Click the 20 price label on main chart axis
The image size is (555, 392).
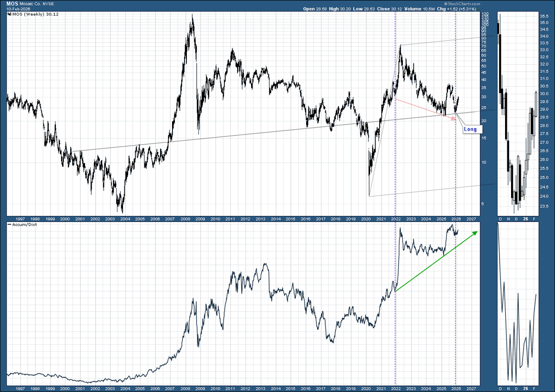coord(484,121)
